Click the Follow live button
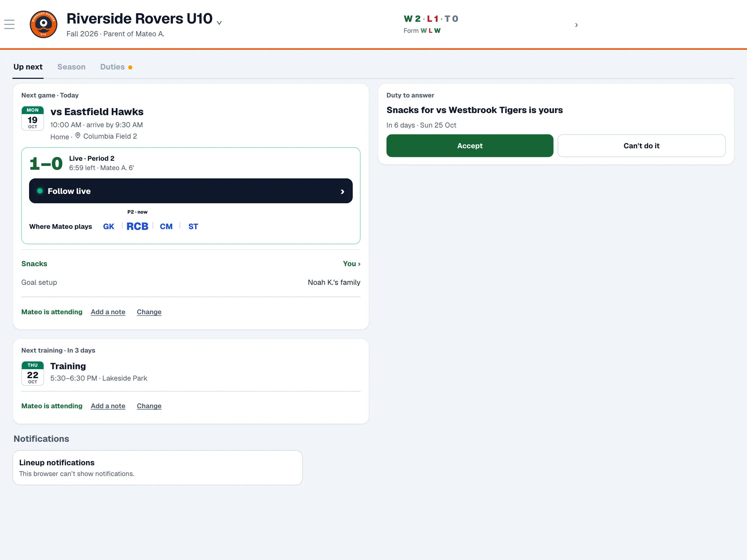The image size is (747, 560). [x=191, y=191]
